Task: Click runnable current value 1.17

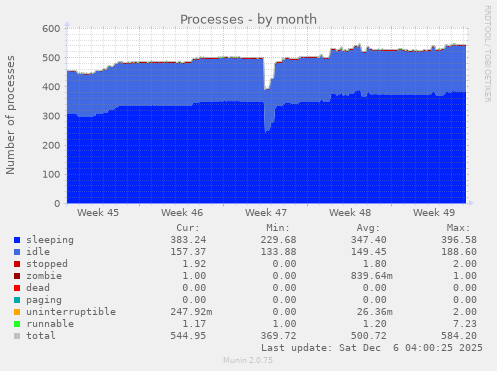Action: coord(194,324)
